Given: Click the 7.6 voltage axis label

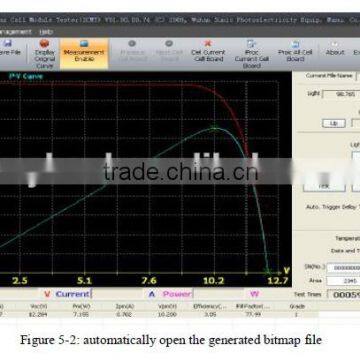Looking at the screenshot, I should 149,281.
